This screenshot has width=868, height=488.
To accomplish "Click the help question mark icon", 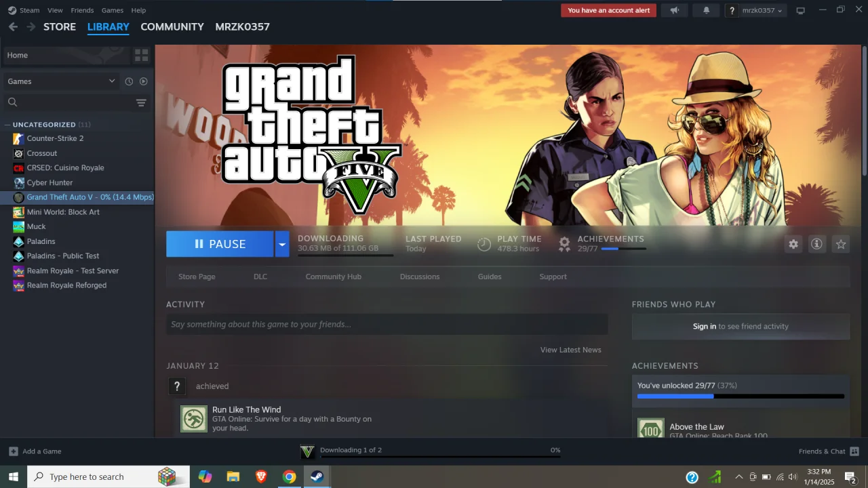I will click(732, 10).
